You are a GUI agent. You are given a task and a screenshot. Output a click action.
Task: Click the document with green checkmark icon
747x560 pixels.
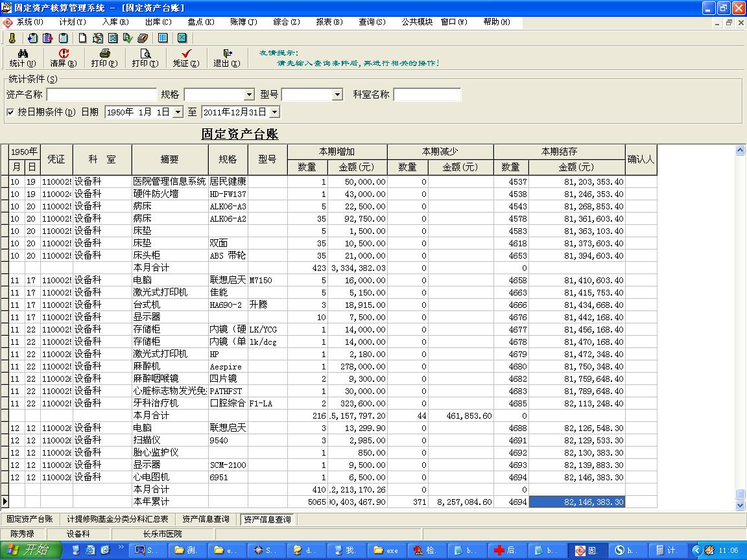tap(128, 38)
